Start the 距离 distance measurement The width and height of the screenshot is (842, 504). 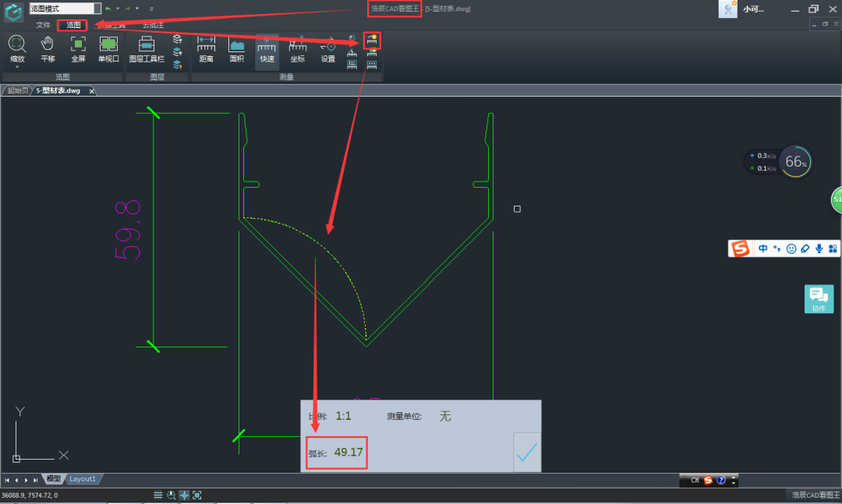pos(206,48)
